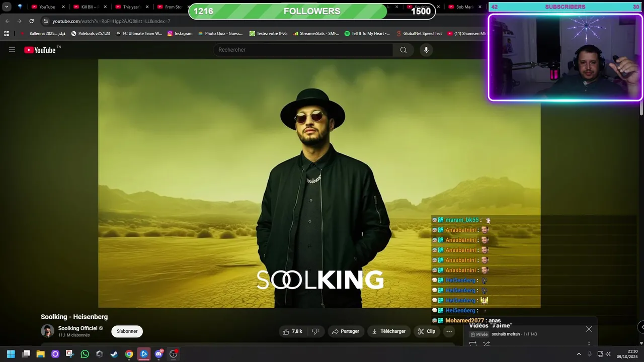Click the Partager share button
The height and width of the screenshot is (362, 644).
[346, 331]
